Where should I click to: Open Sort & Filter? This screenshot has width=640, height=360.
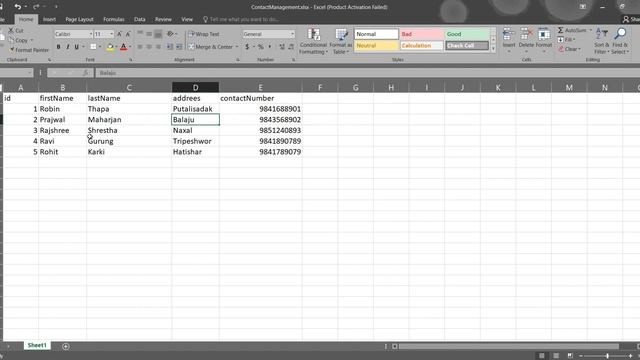coord(601,41)
